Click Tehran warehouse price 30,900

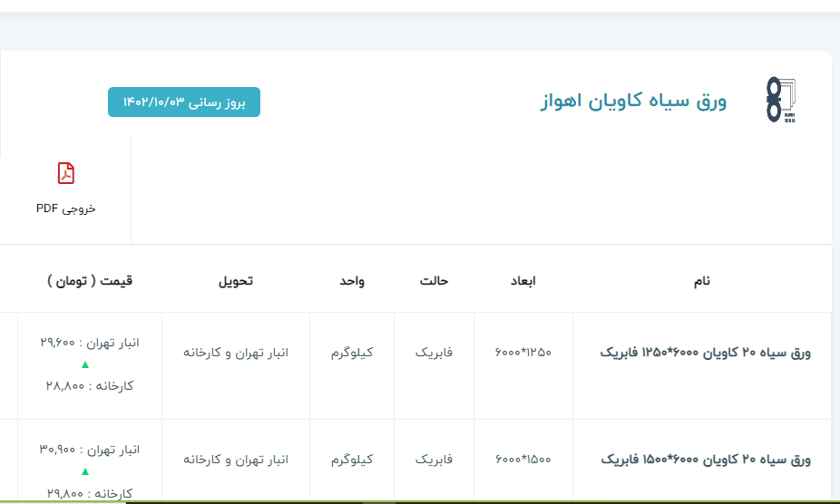tap(90, 450)
